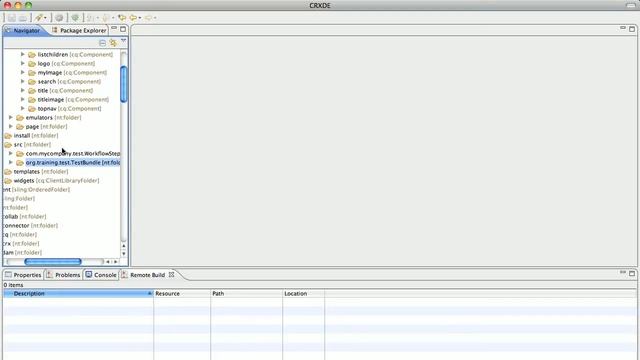Open the New wizard dropdown arrow
640x360 pixels.
coord(45,18)
